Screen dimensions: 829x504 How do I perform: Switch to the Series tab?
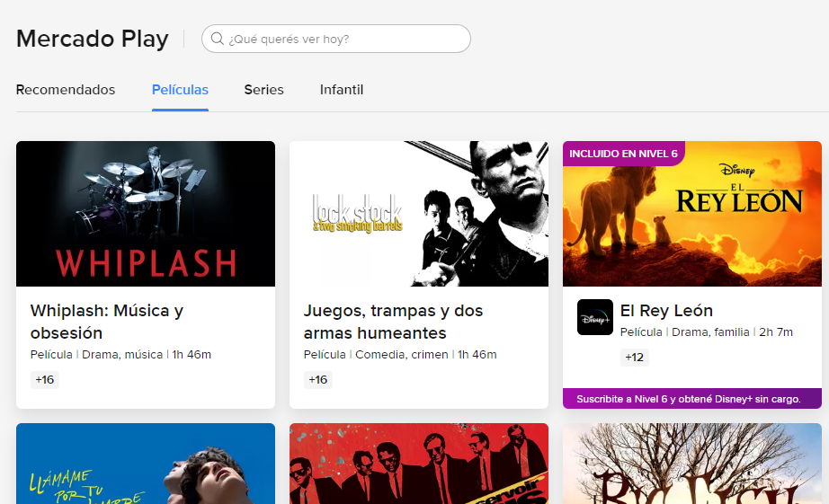pyautogui.click(x=263, y=90)
